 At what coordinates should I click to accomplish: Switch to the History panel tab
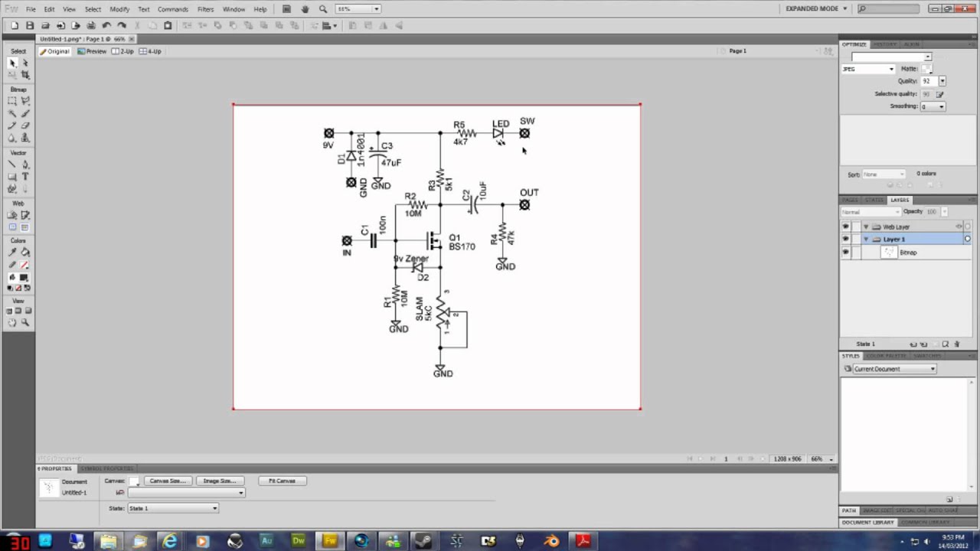tap(885, 44)
